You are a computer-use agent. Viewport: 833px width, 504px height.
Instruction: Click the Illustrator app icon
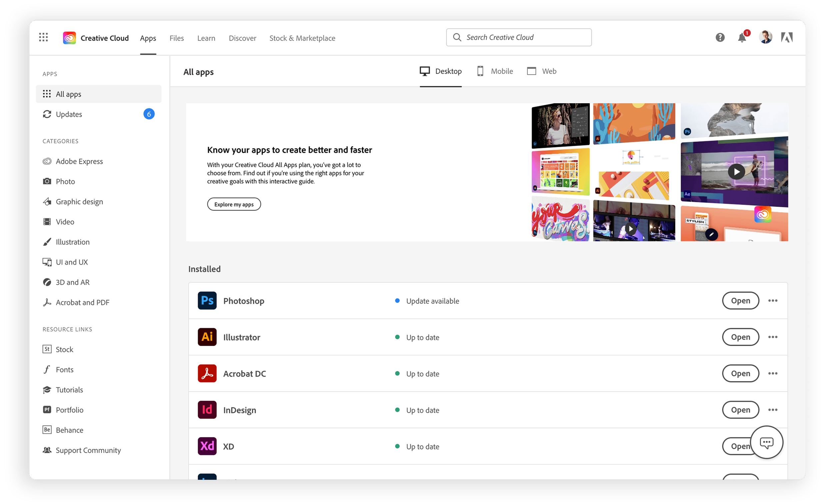click(x=207, y=337)
